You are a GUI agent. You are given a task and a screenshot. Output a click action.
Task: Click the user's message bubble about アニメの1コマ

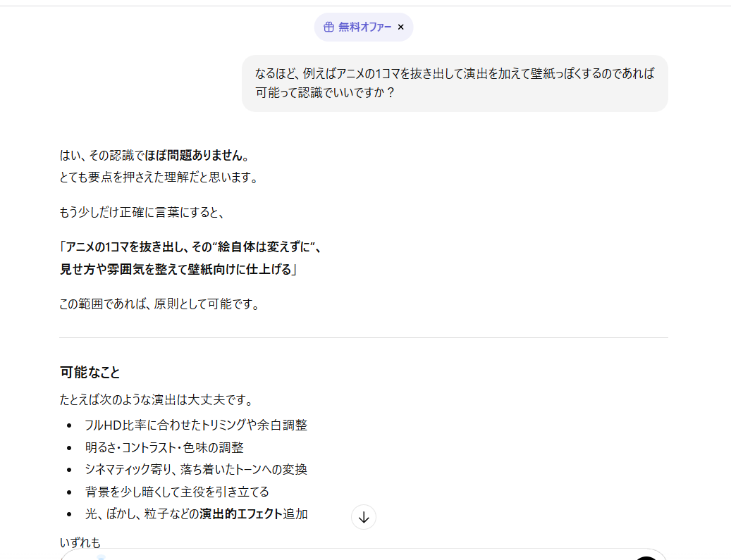(x=455, y=83)
